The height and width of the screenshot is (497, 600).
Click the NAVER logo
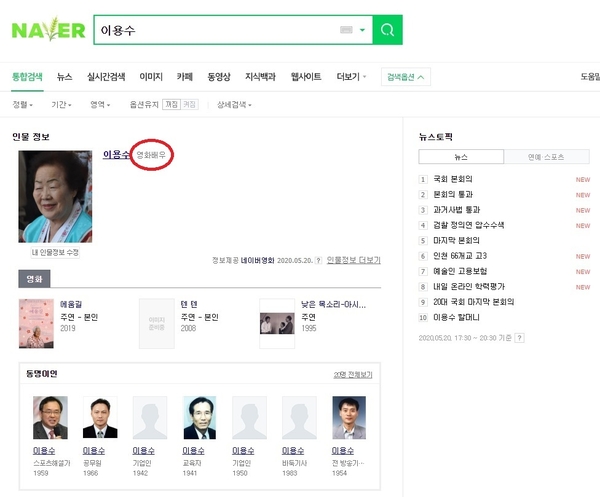tap(48, 30)
